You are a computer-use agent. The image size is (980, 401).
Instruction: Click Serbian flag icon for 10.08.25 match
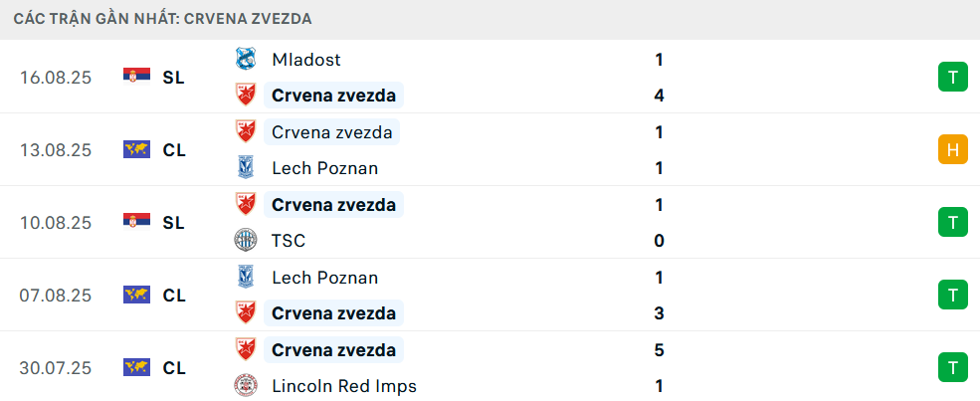[x=136, y=222]
